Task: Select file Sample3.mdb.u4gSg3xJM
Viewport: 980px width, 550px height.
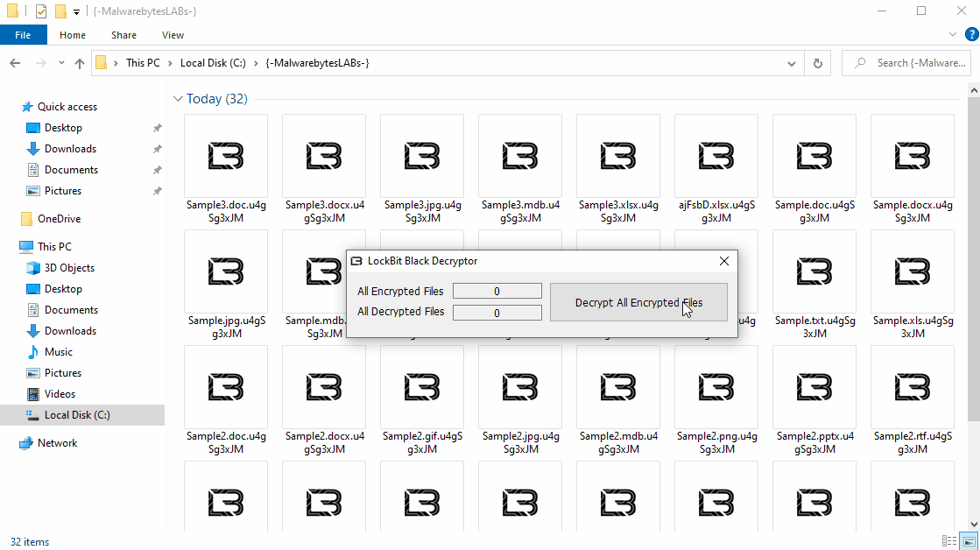Action: [x=520, y=169]
